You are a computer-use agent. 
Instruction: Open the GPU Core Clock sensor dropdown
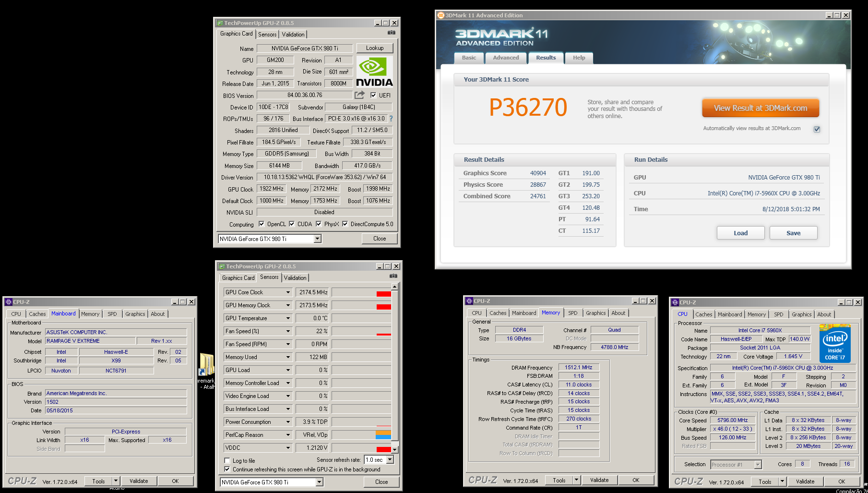pos(288,292)
